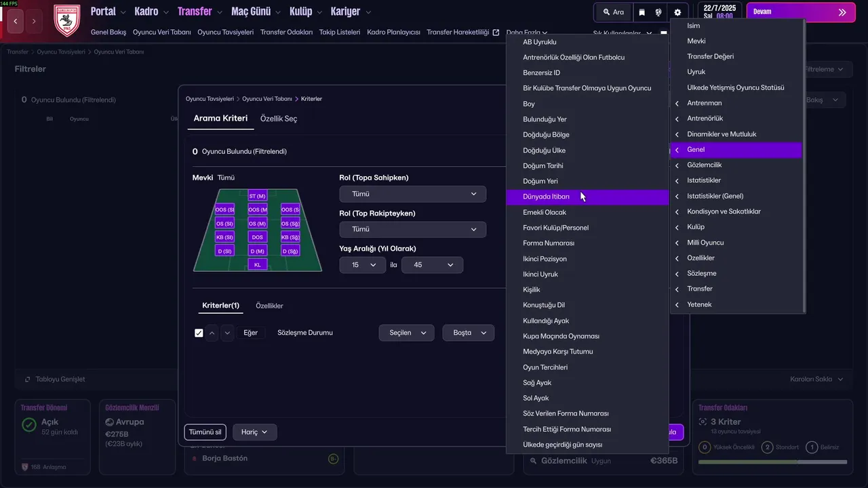This screenshot has width=868, height=488.
Task: Select Kullandığı Ayak menu entry
Action: point(587,321)
